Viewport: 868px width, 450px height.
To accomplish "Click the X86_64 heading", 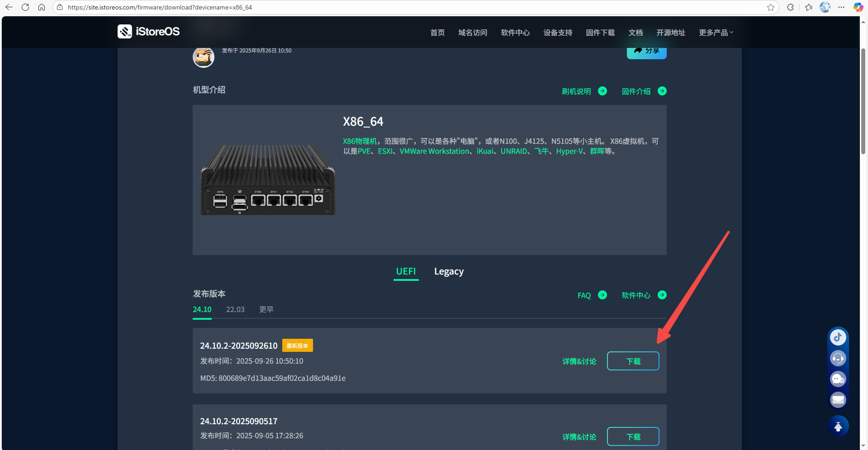I will (363, 122).
